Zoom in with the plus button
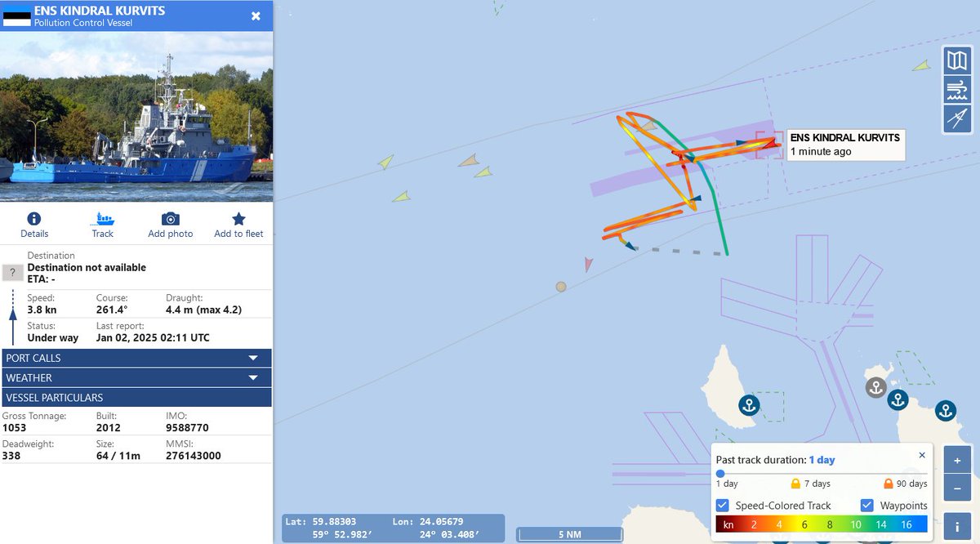This screenshot has width=980, height=544. (956, 460)
